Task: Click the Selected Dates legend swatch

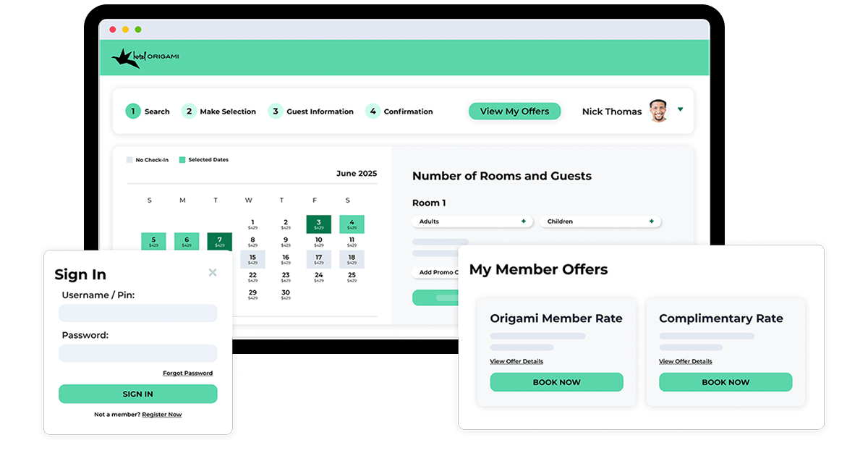Action: click(x=182, y=160)
